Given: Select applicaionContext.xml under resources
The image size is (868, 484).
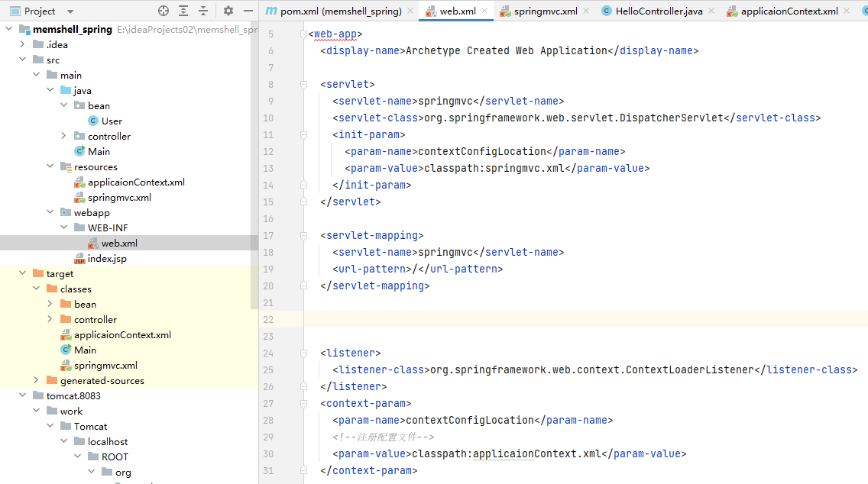Looking at the screenshot, I should point(136,182).
